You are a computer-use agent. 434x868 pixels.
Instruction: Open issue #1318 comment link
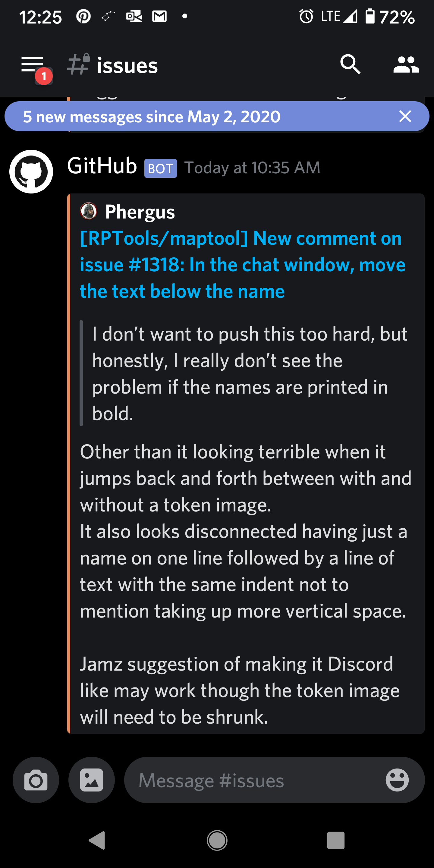(240, 264)
